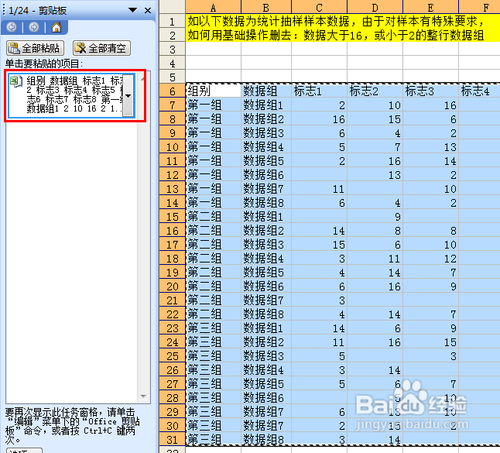Click cell B8 containing 数据组2
This screenshot has width=500, height=453.
coord(266,119)
